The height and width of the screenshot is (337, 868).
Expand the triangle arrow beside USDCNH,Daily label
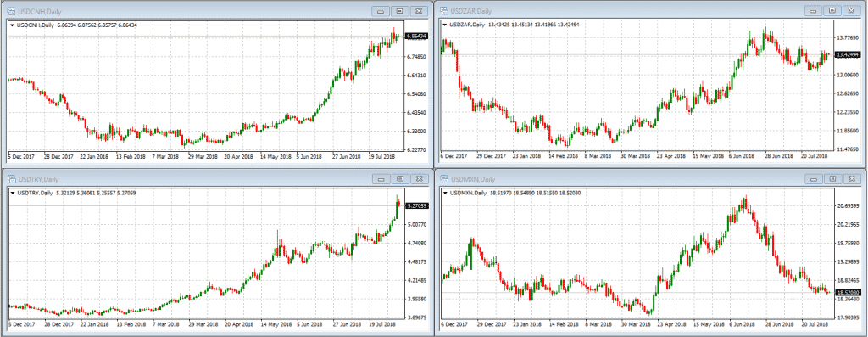[12, 25]
